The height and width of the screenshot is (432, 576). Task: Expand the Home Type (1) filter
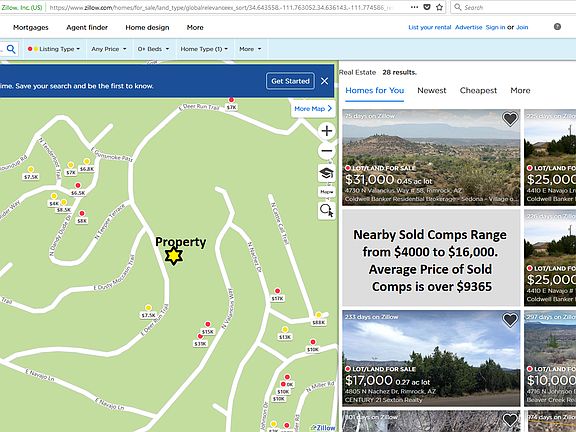tap(204, 49)
